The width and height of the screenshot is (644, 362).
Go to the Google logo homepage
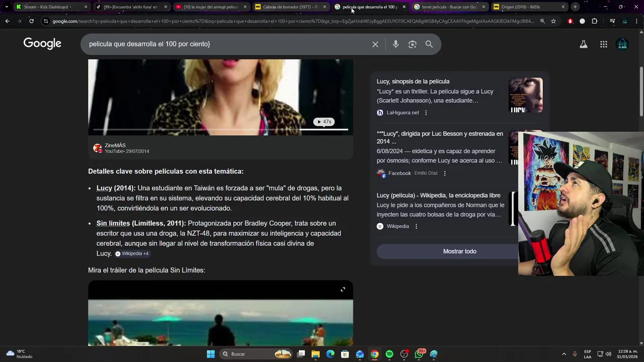point(42,44)
